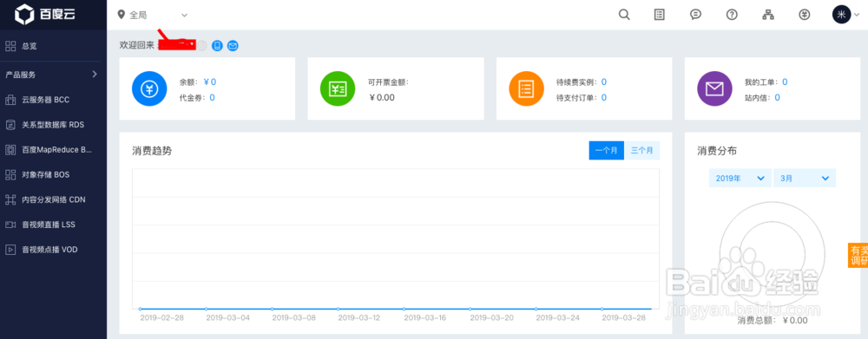Open the help question mark icon

point(732,15)
